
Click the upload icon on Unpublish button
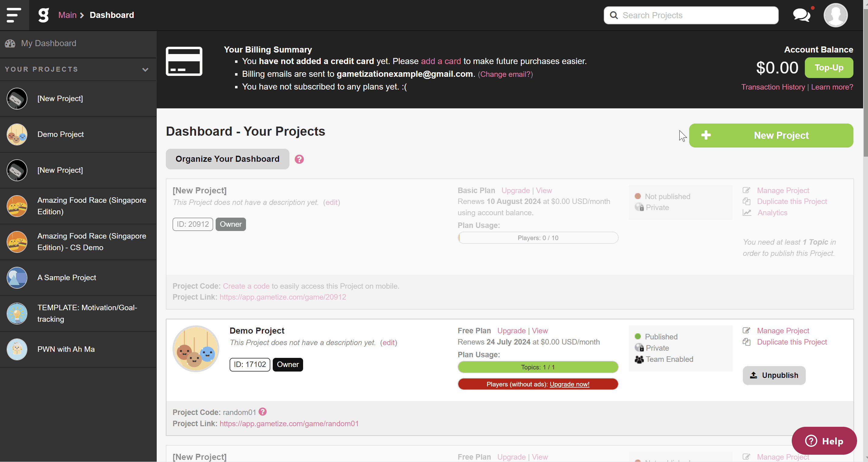(754, 375)
